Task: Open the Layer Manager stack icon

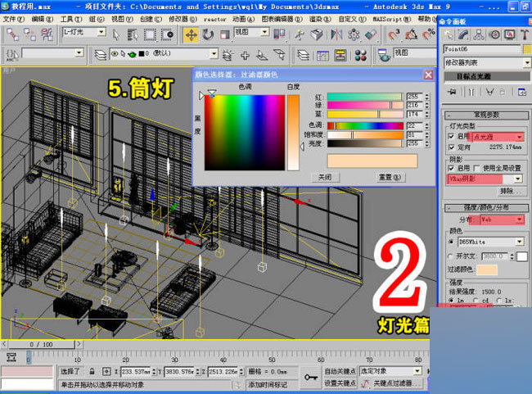Action: (303, 55)
